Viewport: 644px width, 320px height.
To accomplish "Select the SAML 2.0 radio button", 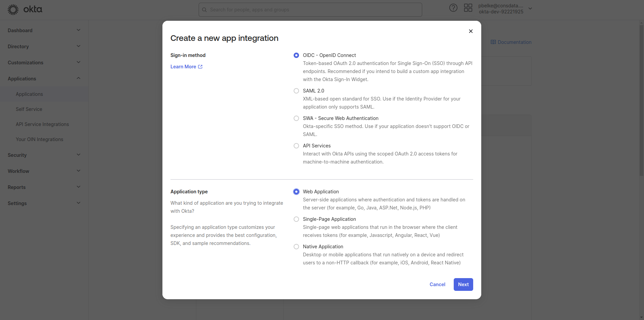I will tap(296, 91).
